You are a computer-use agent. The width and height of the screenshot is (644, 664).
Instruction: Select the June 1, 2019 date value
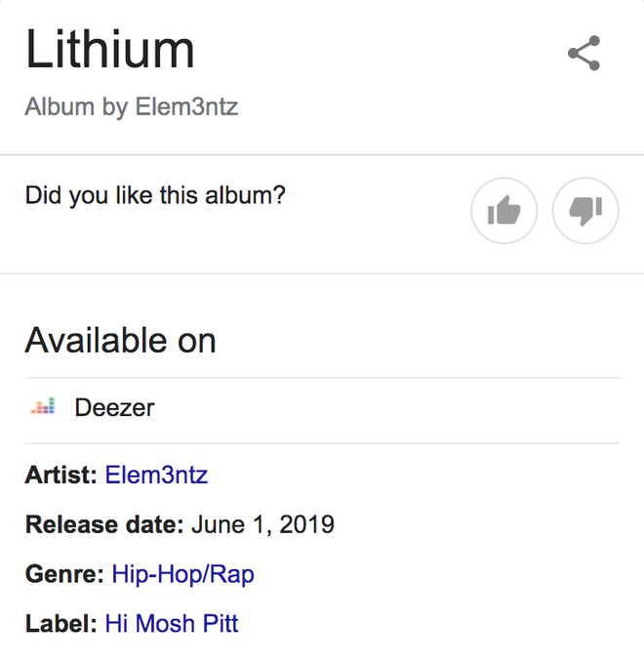click(262, 525)
